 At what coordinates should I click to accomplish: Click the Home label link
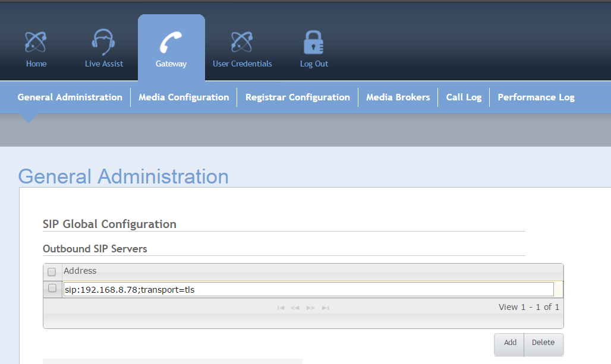pyautogui.click(x=36, y=64)
